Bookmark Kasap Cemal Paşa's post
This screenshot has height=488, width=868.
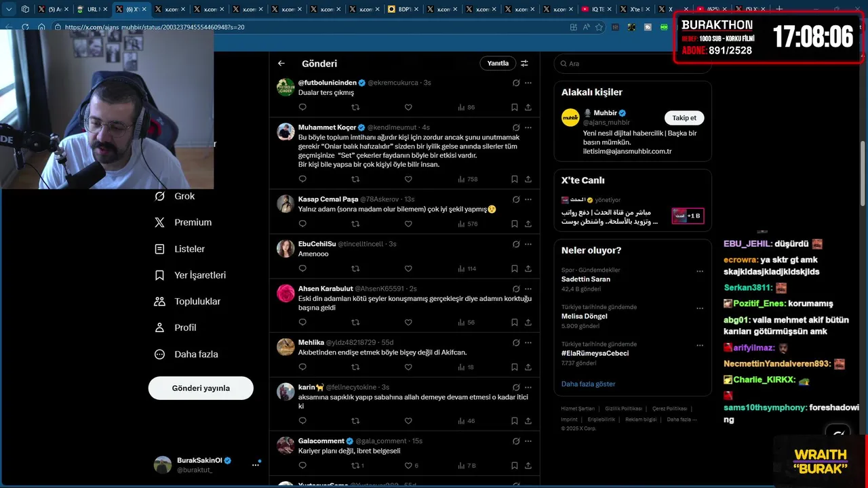pyautogui.click(x=515, y=224)
